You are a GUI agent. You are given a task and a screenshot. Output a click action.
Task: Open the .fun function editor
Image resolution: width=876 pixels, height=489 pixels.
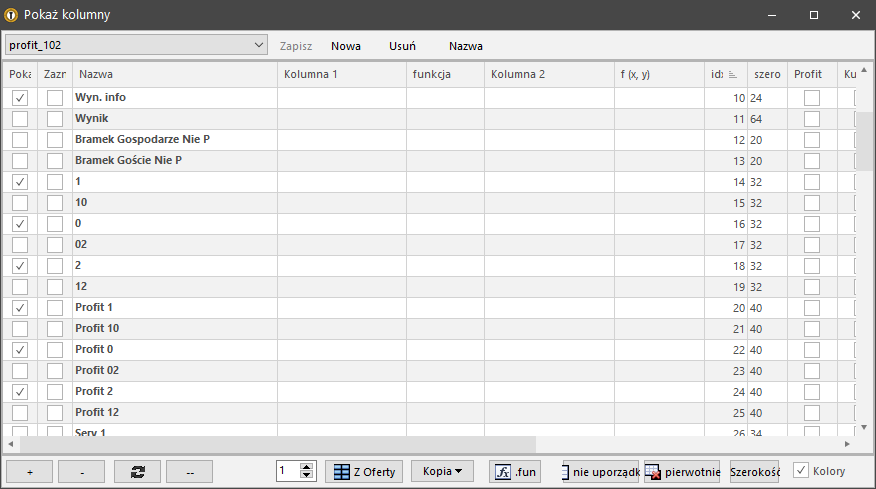514,472
